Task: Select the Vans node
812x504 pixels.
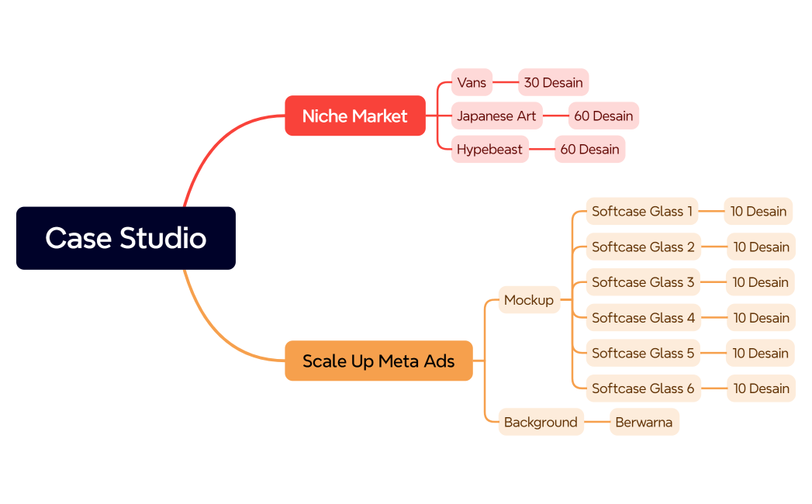Action: 472,82
